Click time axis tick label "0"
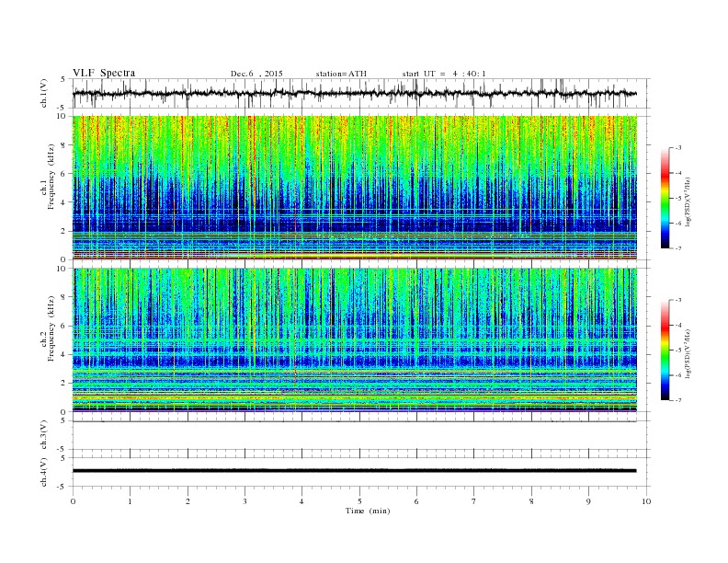The width and height of the screenshot is (728, 563). pyautogui.click(x=73, y=501)
